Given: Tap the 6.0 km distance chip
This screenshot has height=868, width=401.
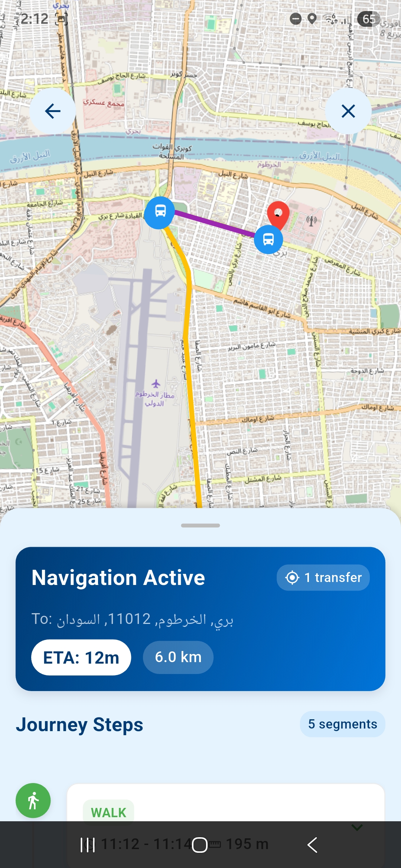Looking at the screenshot, I should pyautogui.click(x=178, y=657).
